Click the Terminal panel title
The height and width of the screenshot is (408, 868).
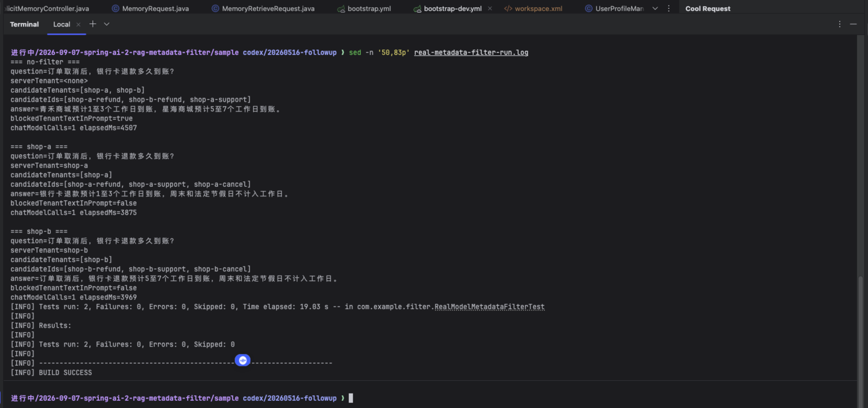[x=24, y=24]
